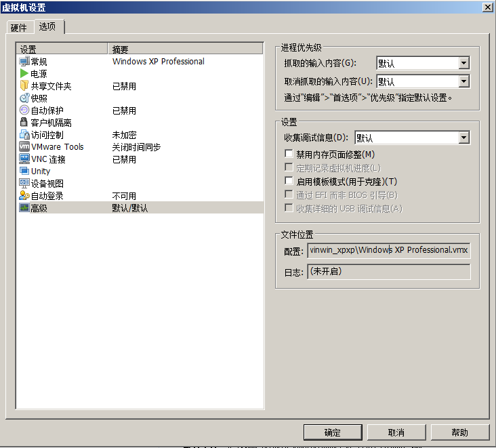The width and height of the screenshot is (496, 448).
Task: Choose the 自动保护 AutoProtect icon
Action: pos(24,110)
